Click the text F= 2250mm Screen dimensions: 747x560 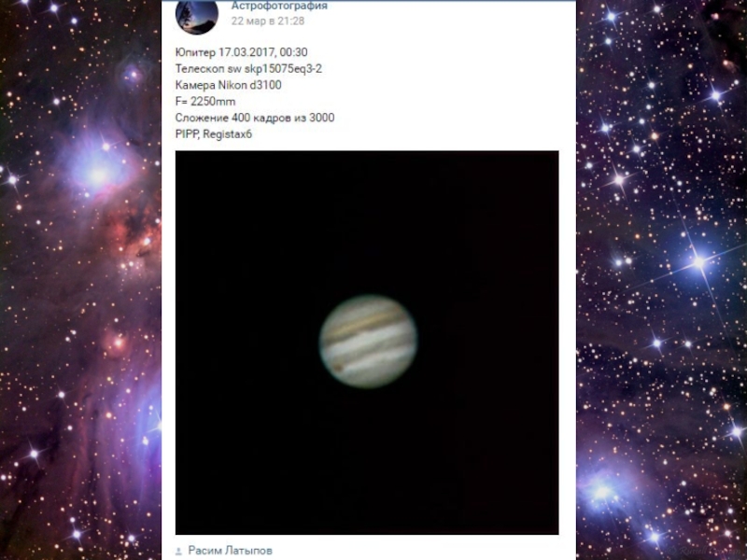point(205,102)
